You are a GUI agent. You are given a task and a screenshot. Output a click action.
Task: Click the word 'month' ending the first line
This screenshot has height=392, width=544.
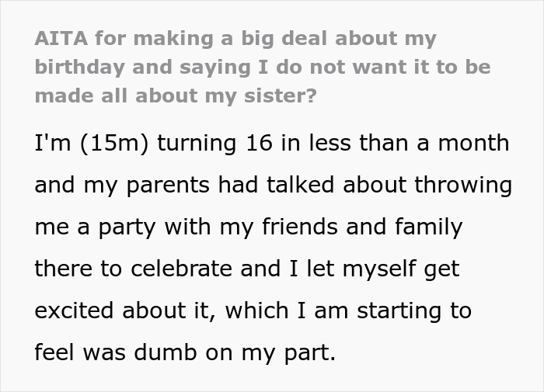476,144
